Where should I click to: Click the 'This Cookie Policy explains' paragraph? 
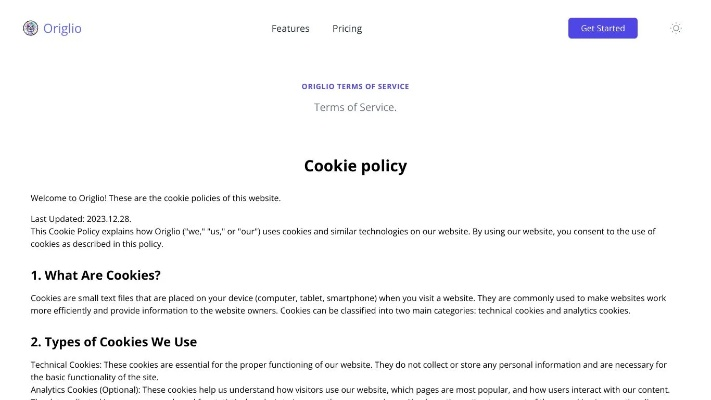pyautogui.click(x=340, y=231)
